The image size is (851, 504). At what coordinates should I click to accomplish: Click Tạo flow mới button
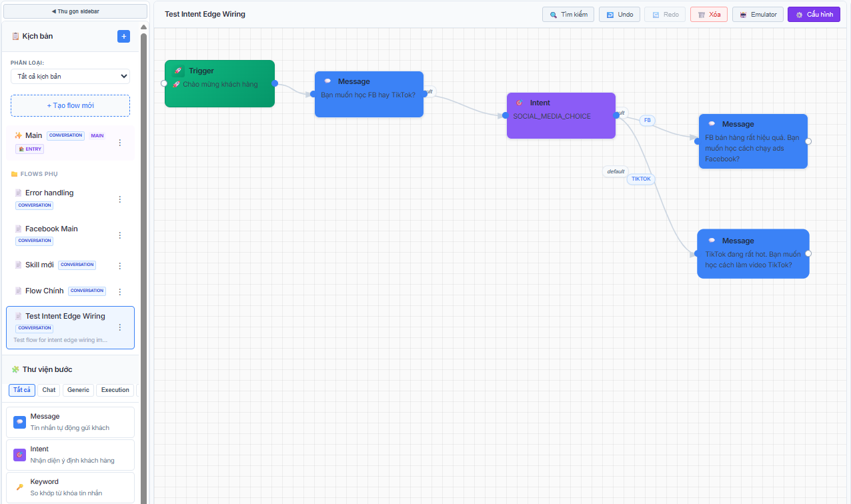point(71,105)
